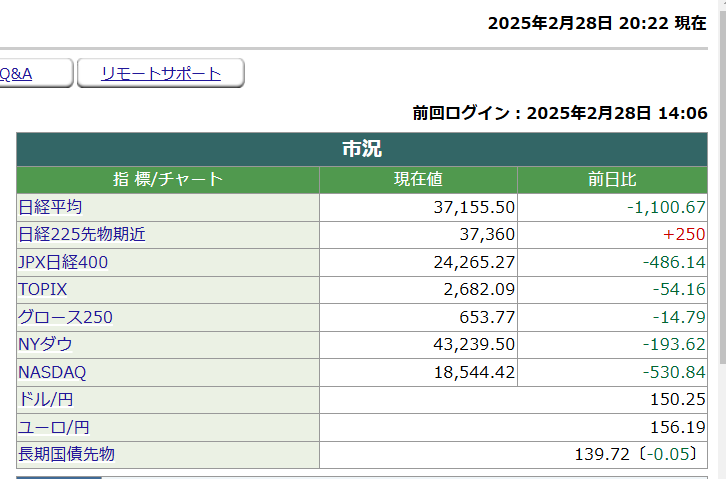Click the 現在値 column header
This screenshot has height=479, width=726.
point(418,180)
